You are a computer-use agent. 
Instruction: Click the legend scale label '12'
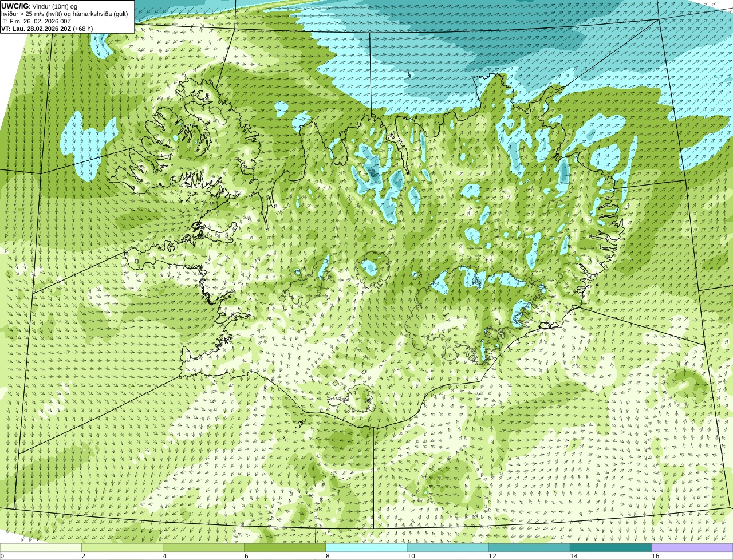tap(492, 556)
